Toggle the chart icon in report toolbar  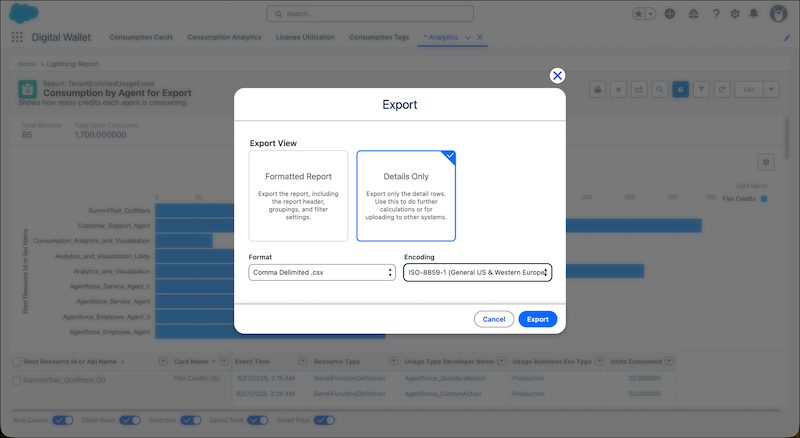coord(681,89)
